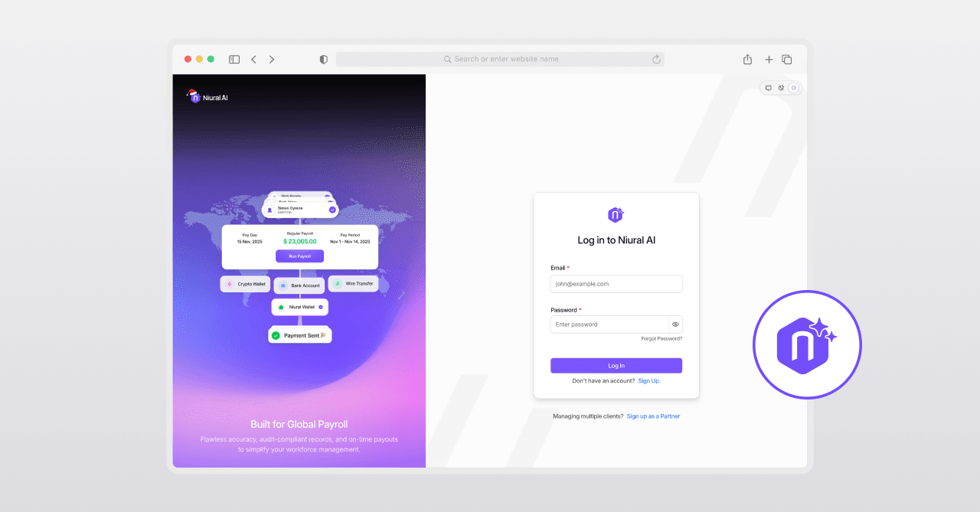Enable display theme via the monitor icon
The width and height of the screenshot is (980, 512).
pyautogui.click(x=768, y=88)
